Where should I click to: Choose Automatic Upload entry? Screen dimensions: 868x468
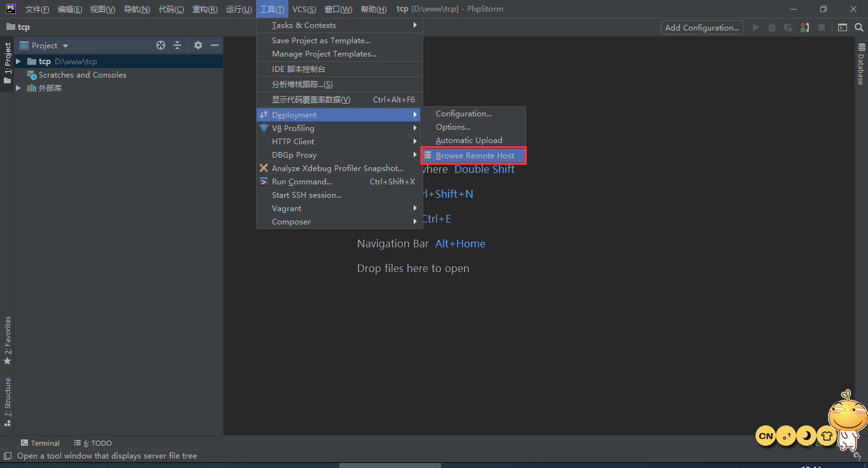(x=473, y=141)
